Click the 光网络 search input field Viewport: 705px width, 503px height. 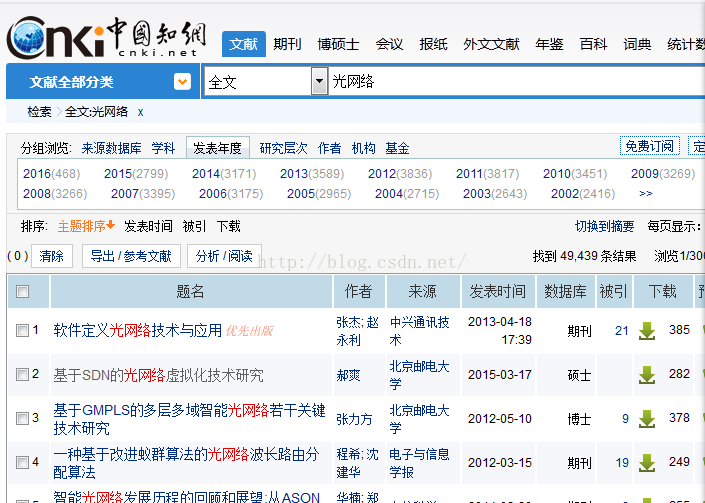[516, 81]
